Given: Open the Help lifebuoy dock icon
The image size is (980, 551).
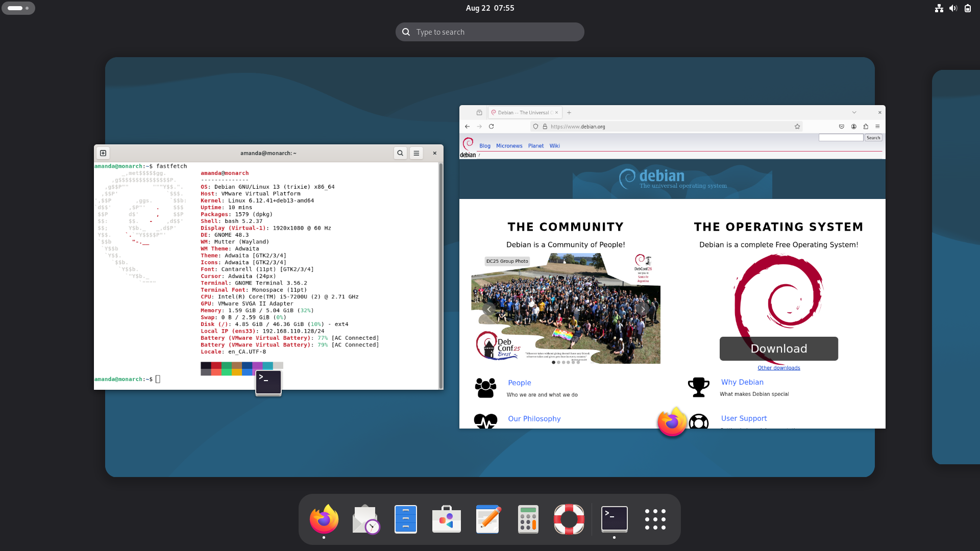Looking at the screenshot, I should 569,519.
